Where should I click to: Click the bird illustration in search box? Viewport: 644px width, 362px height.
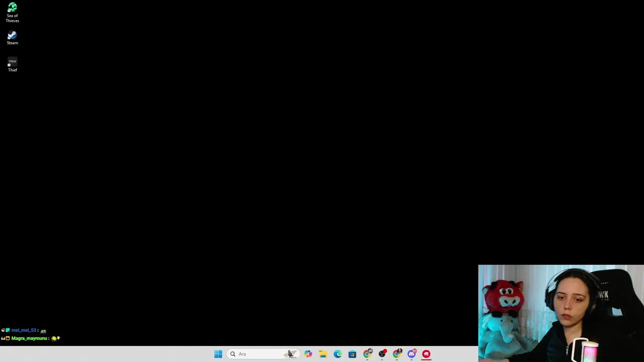[x=290, y=354]
